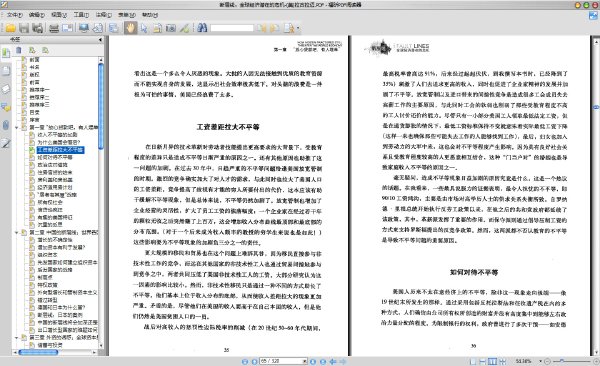Image resolution: width=600 pixels, height=366 pixels.
Task: Click the binoculars Find icon
Action: [x=202, y=28]
